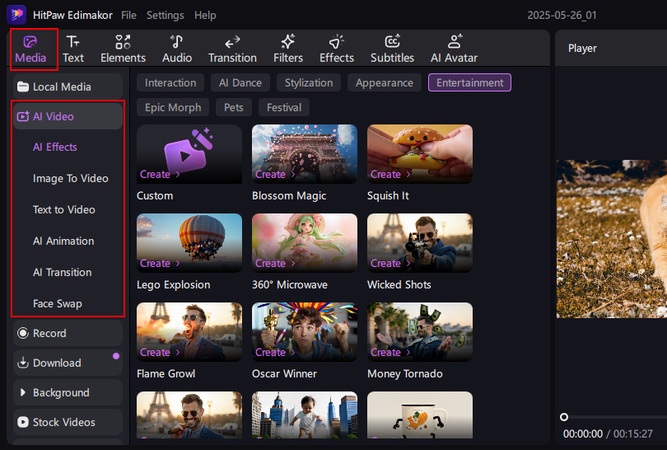667x450 pixels.
Task: Open Face Swap option
Action: point(57,304)
